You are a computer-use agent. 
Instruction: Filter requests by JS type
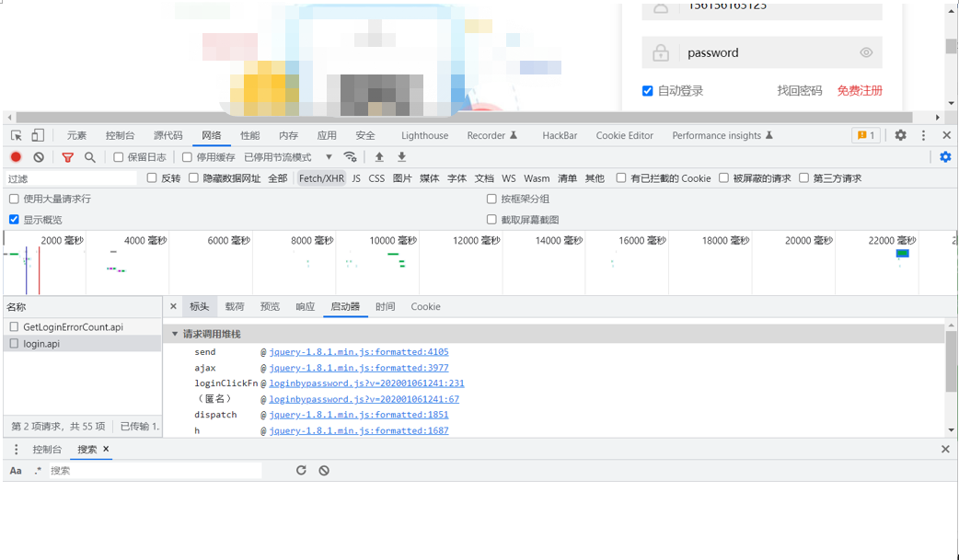click(x=356, y=177)
